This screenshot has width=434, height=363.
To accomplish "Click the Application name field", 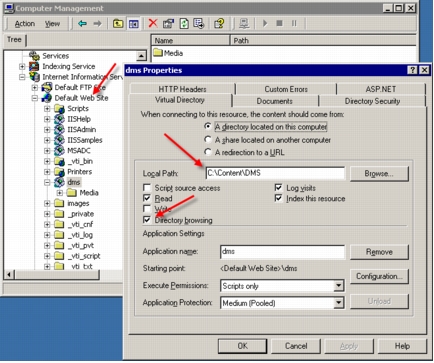I will click(x=282, y=251).
